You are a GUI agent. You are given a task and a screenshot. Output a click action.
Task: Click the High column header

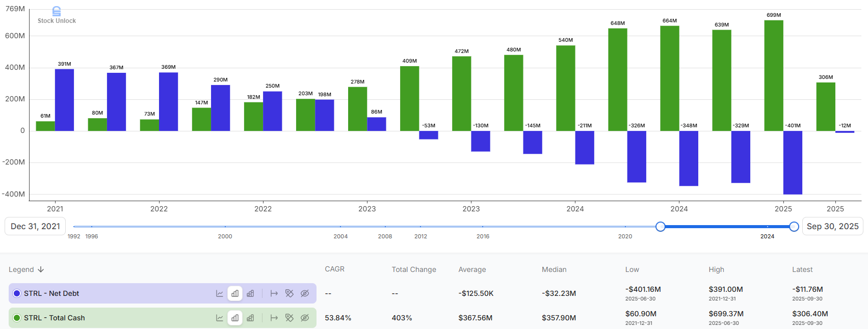716,269
